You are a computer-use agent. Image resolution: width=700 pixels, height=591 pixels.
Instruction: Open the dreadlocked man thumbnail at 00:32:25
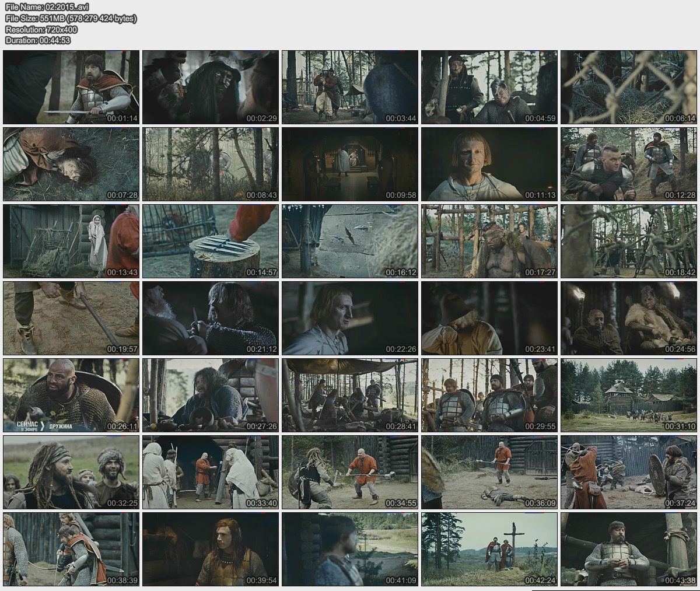71,472
